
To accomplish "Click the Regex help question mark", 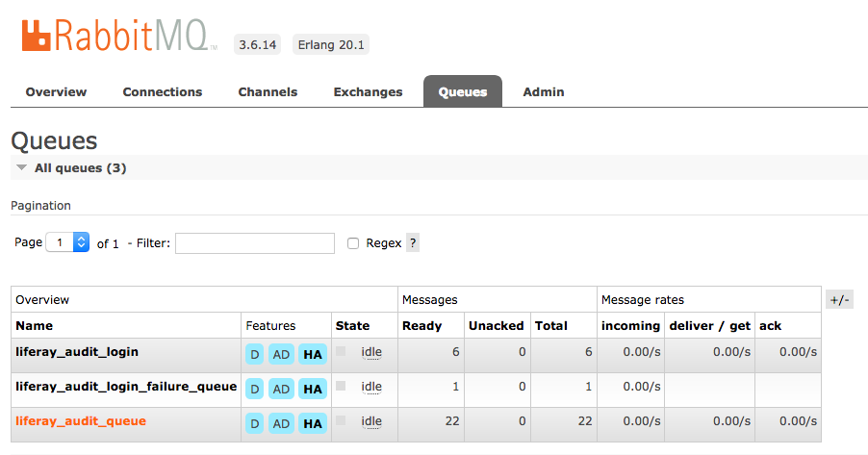I will click(x=413, y=243).
